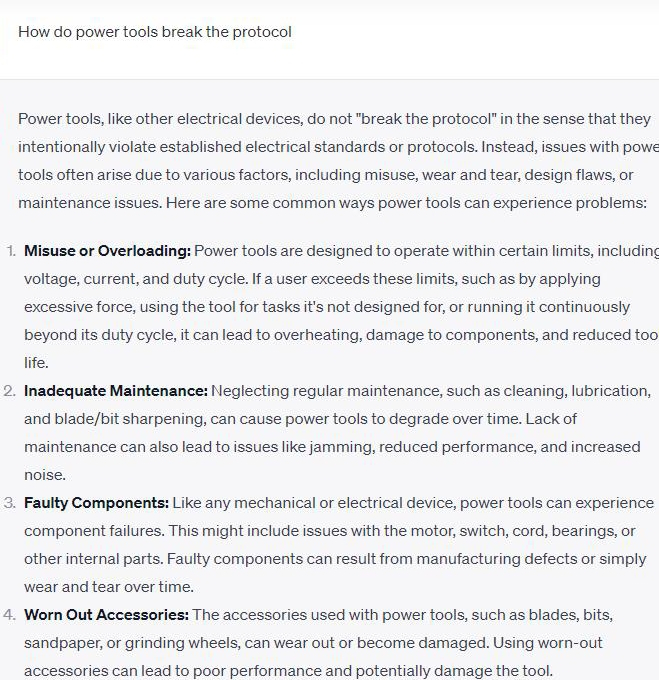Click the 'Worn Out Accessories:' bold heading
659x680 pixels.
click(106, 615)
